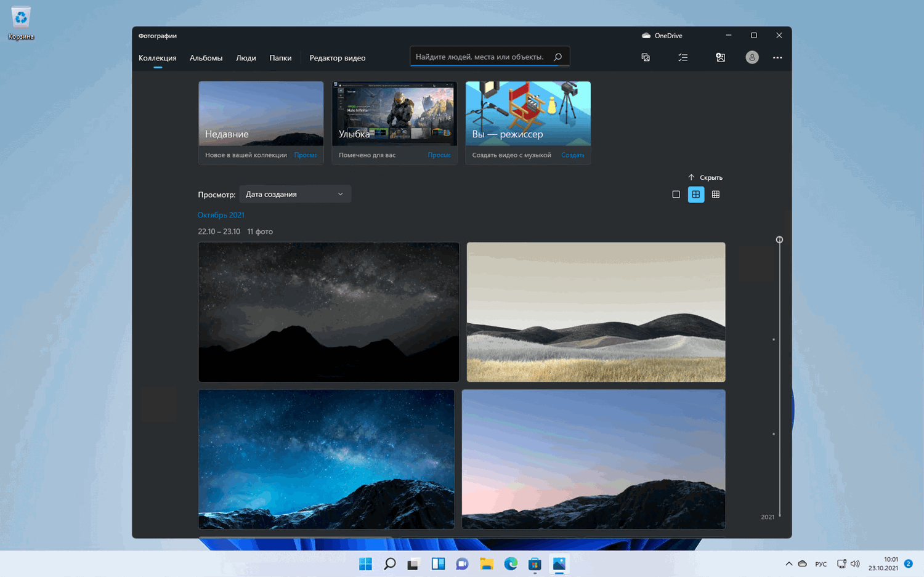This screenshot has width=924, height=577.
Task: Click the timeline scrubber handle at the top
Action: point(779,240)
